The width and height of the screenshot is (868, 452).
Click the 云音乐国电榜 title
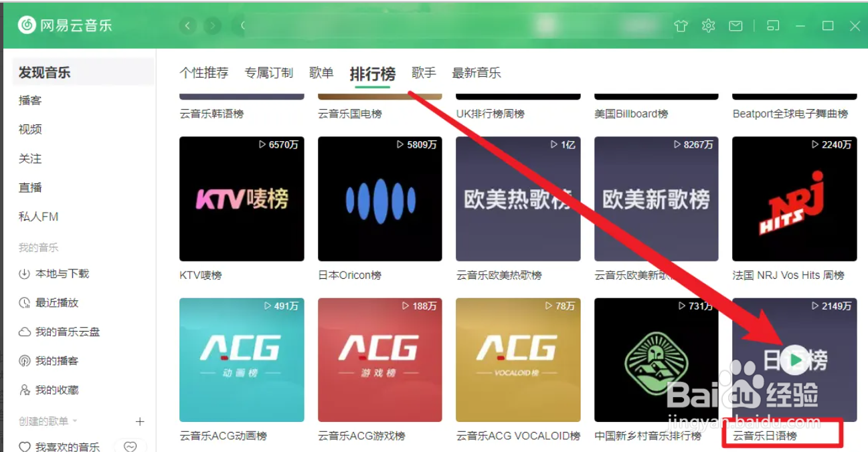tap(350, 114)
